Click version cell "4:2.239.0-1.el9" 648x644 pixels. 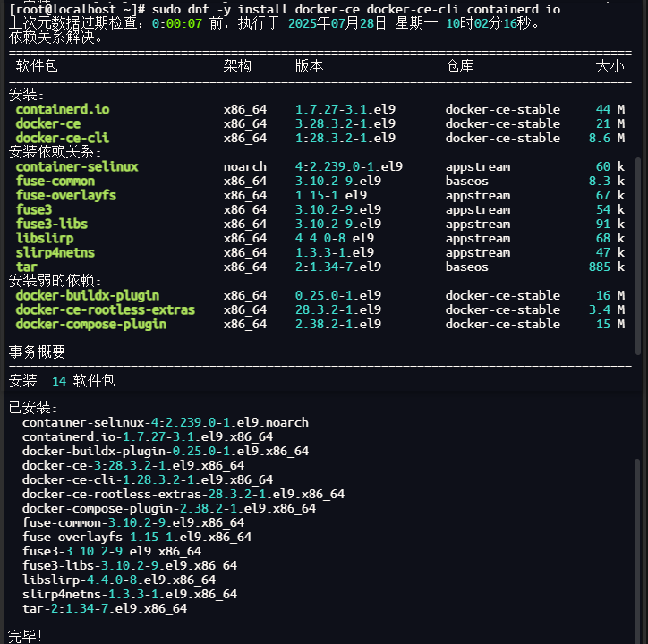pyautogui.click(x=349, y=166)
